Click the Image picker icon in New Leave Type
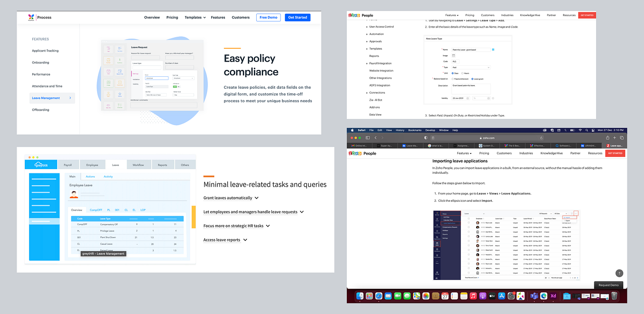The image size is (644, 314). [454, 56]
